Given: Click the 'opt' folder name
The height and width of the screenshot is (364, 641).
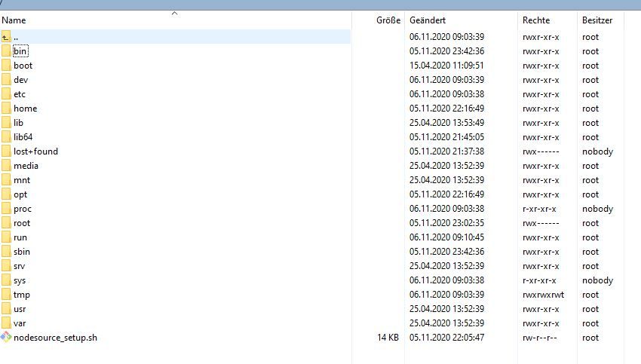Looking at the screenshot, I should 20,194.
